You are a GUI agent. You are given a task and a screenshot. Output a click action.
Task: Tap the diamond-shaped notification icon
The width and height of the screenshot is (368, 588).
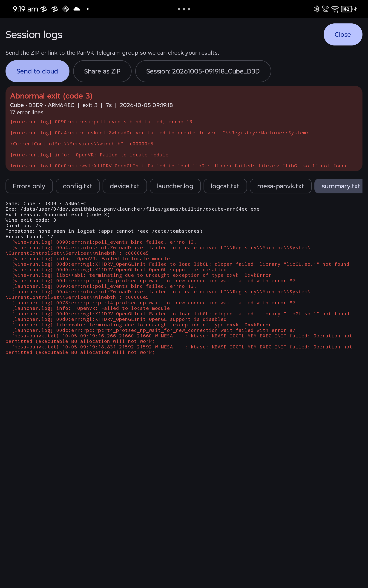pos(66,9)
